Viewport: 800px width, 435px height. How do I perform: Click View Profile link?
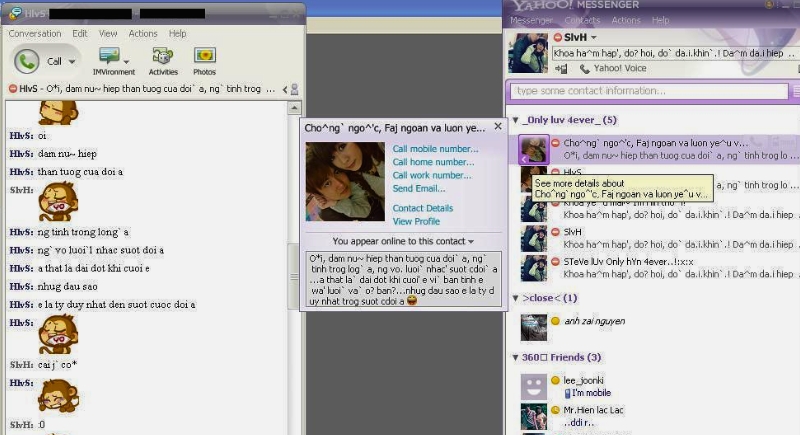416,221
